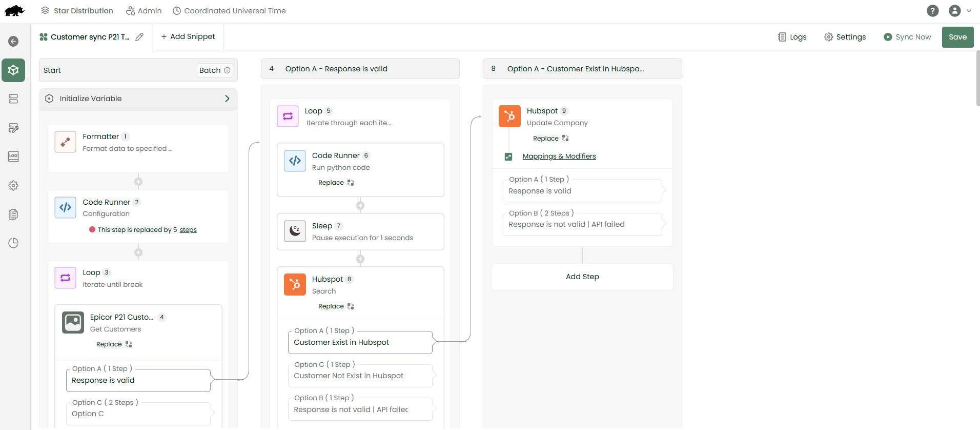
Task: Click the Add Step button
Action: tap(582, 277)
